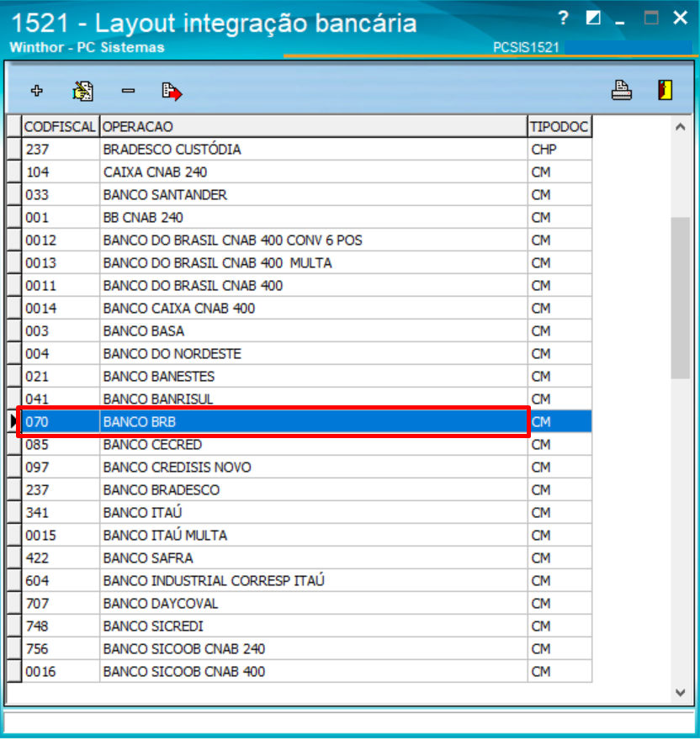This screenshot has width=700, height=740.
Task: Click code 341 cell
Action: click(x=61, y=512)
